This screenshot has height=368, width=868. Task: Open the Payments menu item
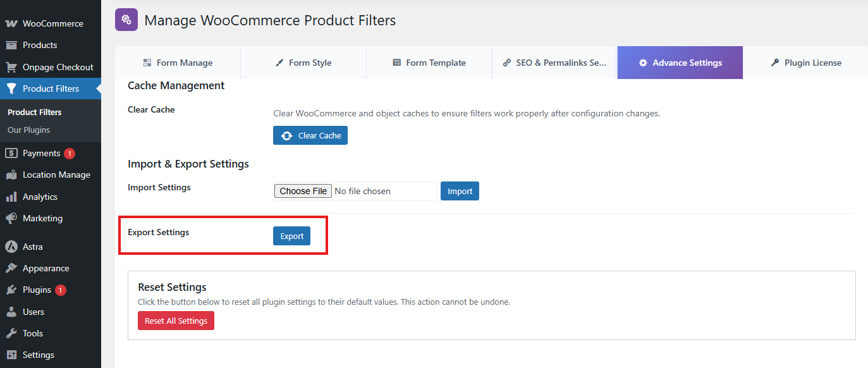click(51, 153)
